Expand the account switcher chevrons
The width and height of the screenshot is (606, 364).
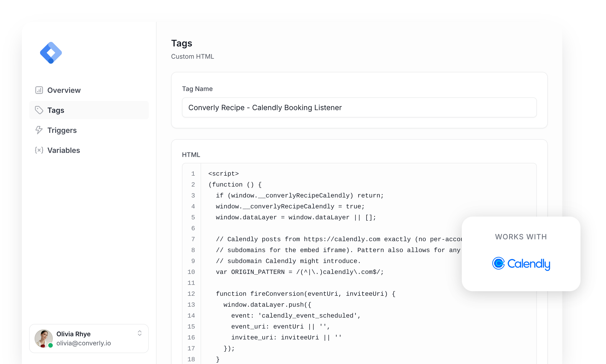point(139,333)
